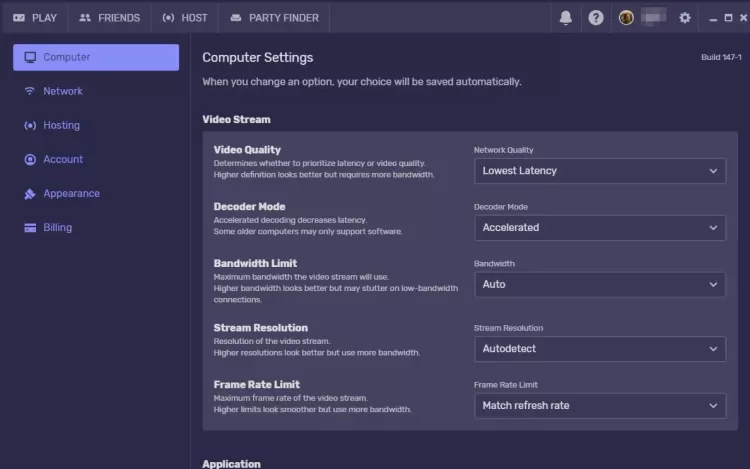Click the Billing card icon in sidebar

[x=30, y=228]
